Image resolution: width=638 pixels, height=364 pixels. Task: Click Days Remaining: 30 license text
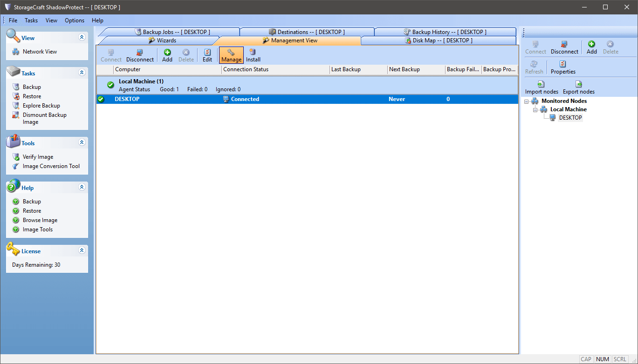pos(36,265)
